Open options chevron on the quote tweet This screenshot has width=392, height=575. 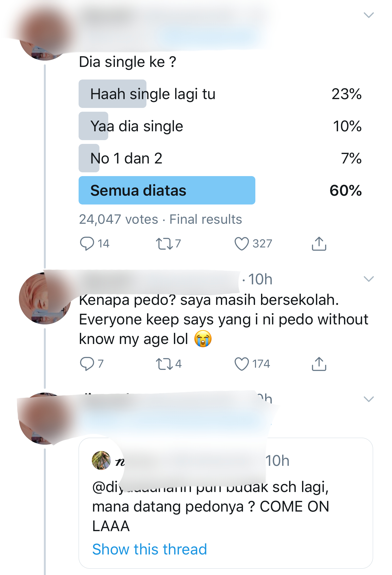pos(369,399)
